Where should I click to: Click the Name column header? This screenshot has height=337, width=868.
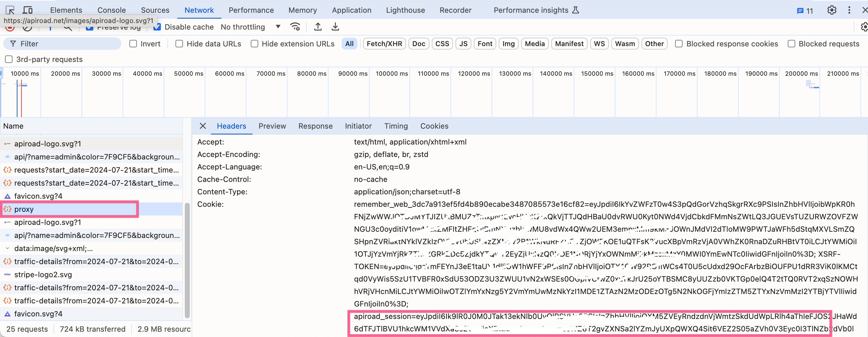click(91, 126)
